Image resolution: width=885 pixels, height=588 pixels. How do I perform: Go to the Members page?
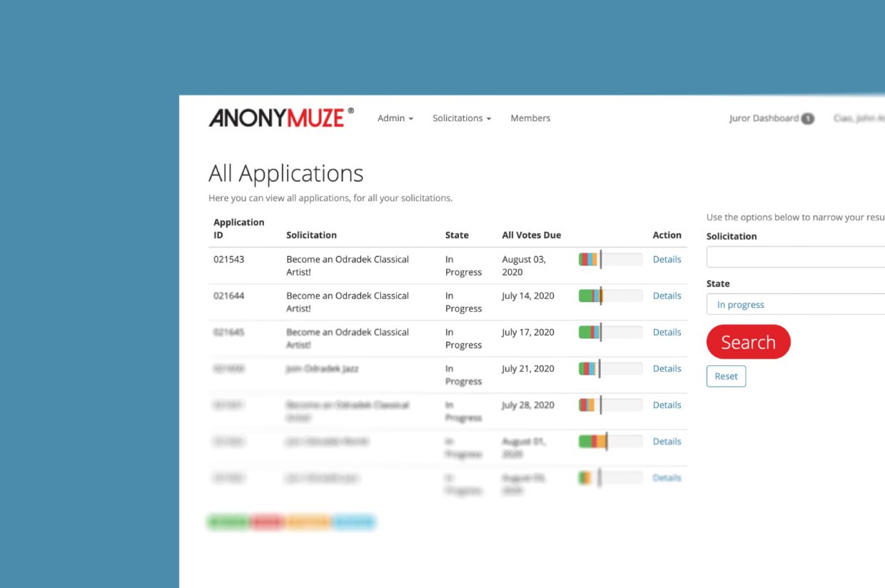coord(530,118)
